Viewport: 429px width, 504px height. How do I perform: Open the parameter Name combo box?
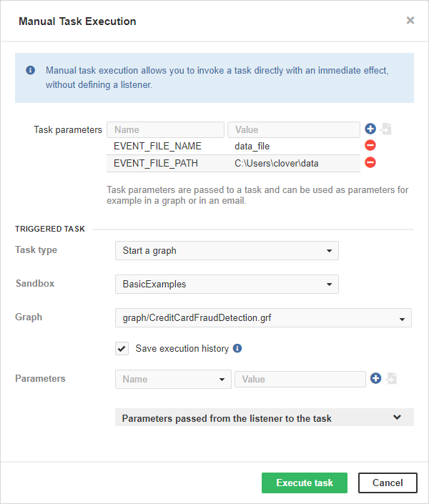173,379
